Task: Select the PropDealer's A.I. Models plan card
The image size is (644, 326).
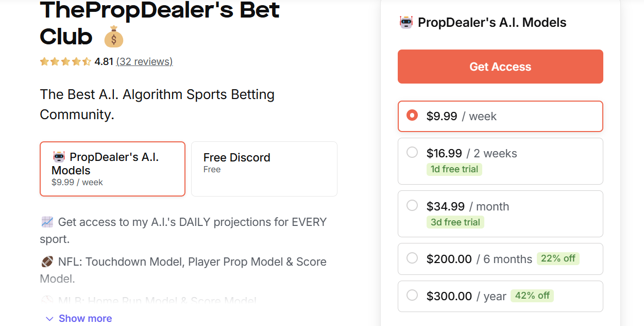Action: click(112, 169)
